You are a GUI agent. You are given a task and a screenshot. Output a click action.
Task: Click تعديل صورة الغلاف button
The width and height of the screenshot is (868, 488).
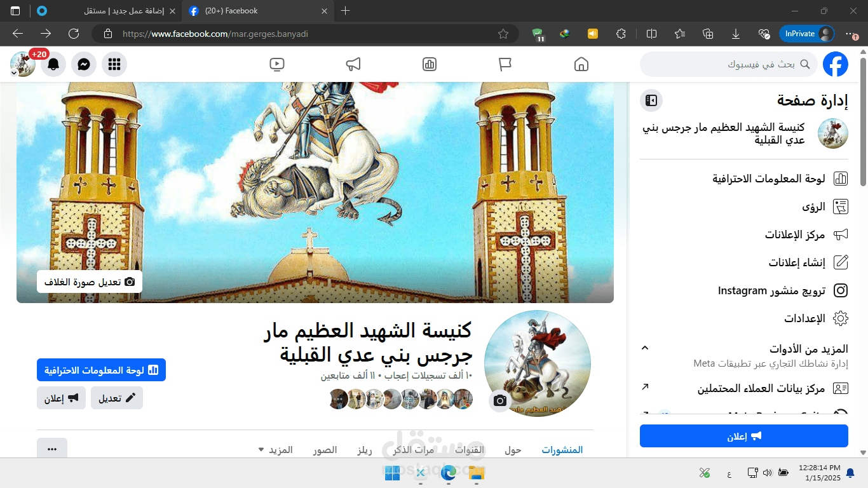(90, 281)
